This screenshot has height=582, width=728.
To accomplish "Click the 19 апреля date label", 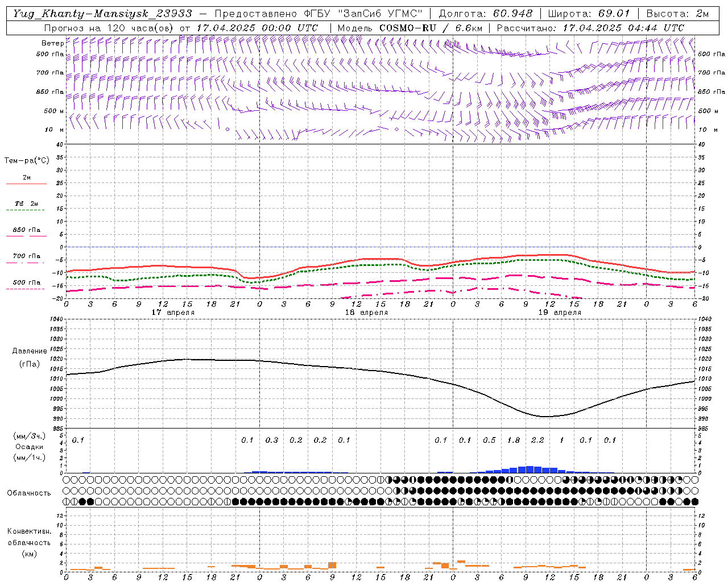I will coord(560,313).
